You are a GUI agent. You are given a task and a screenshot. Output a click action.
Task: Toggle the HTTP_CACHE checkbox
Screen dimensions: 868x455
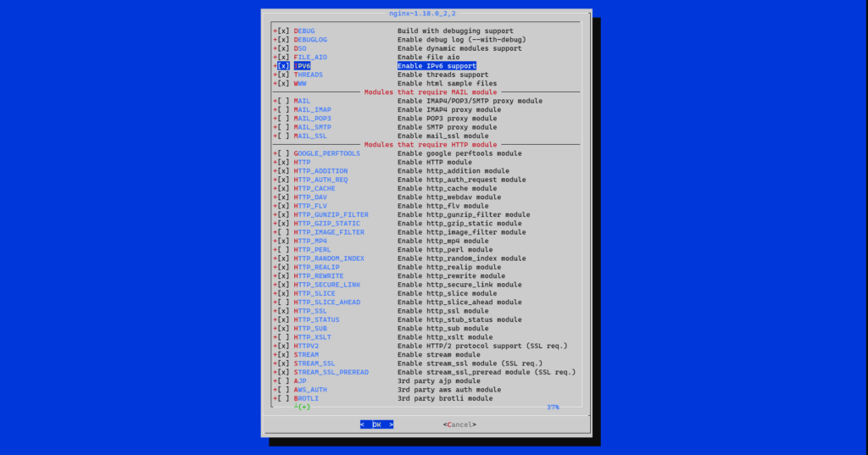tap(283, 188)
